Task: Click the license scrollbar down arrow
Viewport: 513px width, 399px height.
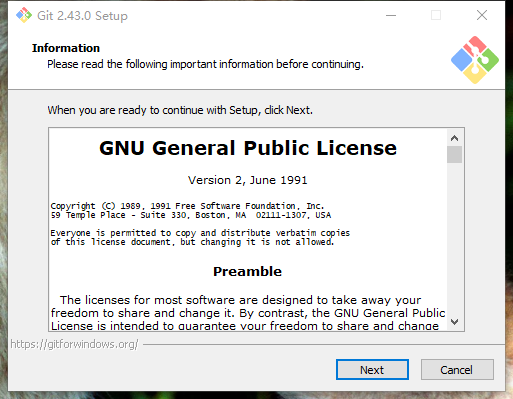Action: [x=454, y=322]
